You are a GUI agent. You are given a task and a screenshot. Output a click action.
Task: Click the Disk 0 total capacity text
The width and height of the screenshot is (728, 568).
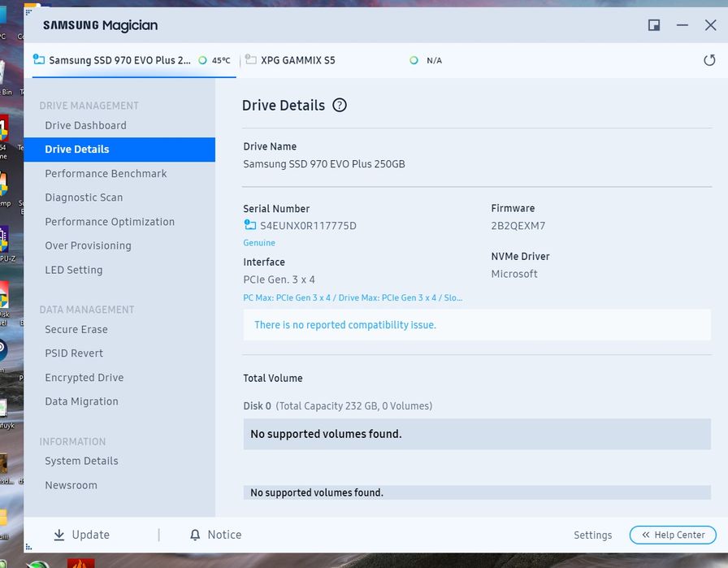pyautogui.click(x=337, y=406)
